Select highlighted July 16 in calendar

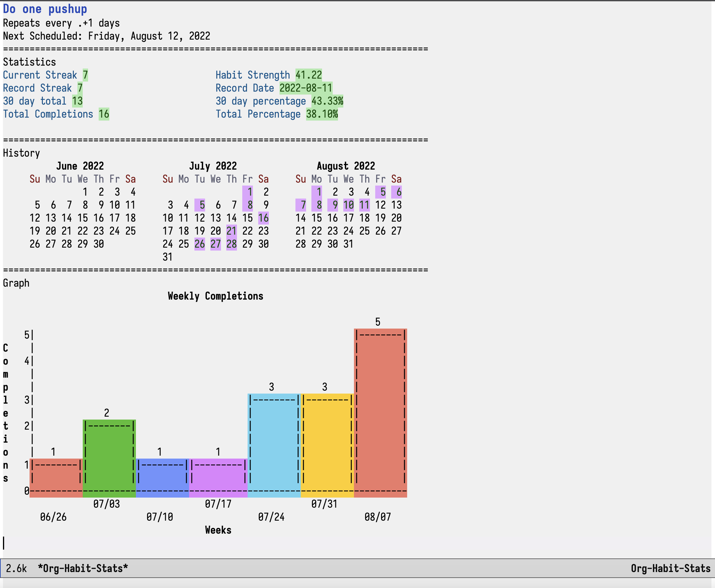pyautogui.click(x=263, y=218)
